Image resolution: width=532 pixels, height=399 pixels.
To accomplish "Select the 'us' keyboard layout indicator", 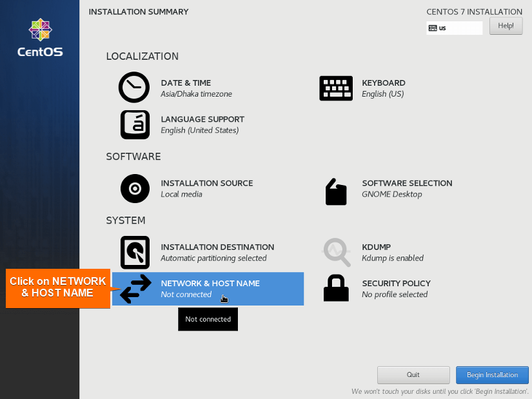I will tap(455, 28).
